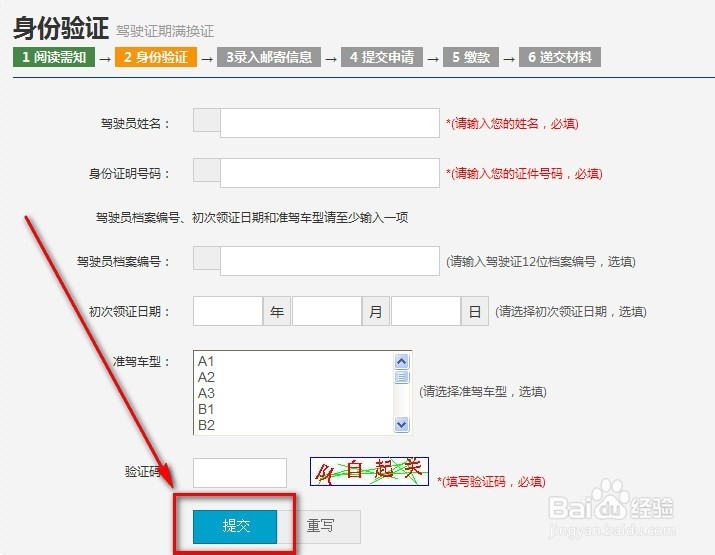Viewport: 715px width, 555px height.
Task: Click the 月 label box
Action: (x=376, y=311)
